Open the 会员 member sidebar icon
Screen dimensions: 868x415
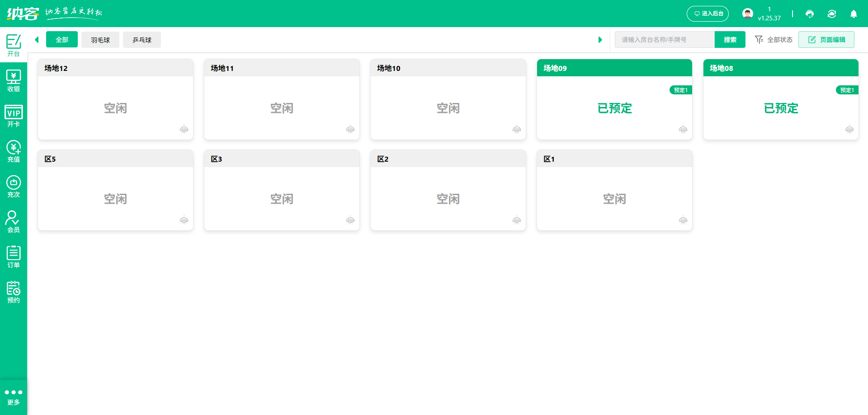pyautogui.click(x=14, y=222)
